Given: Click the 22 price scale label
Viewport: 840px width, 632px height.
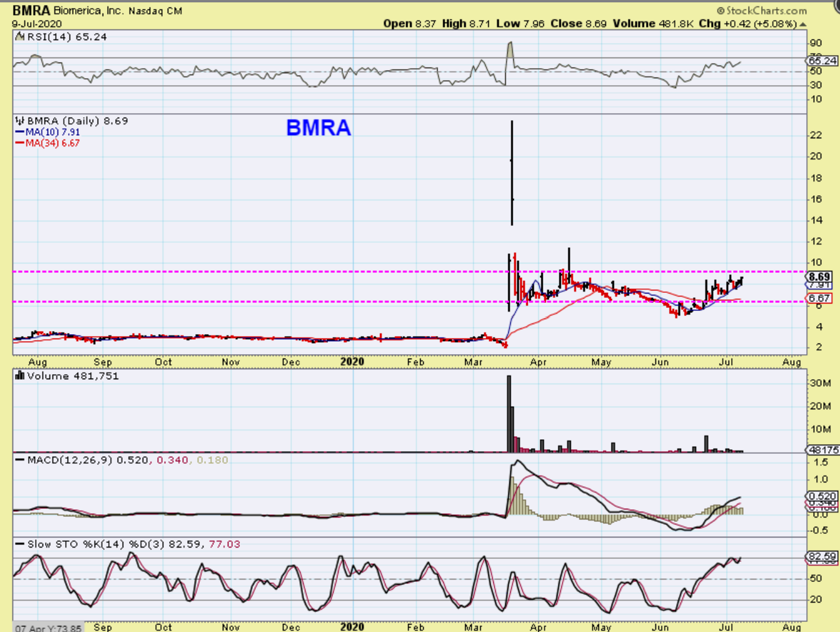Looking at the screenshot, I should point(816,135).
